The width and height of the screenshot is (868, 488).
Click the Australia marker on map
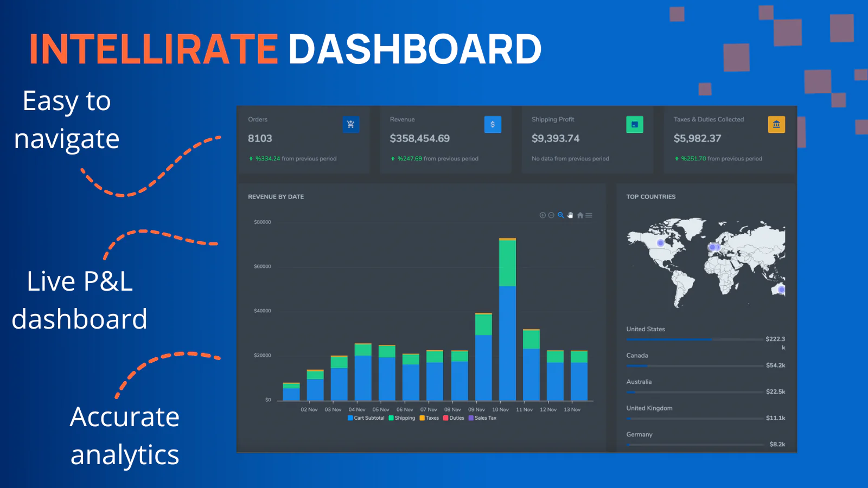click(x=781, y=290)
